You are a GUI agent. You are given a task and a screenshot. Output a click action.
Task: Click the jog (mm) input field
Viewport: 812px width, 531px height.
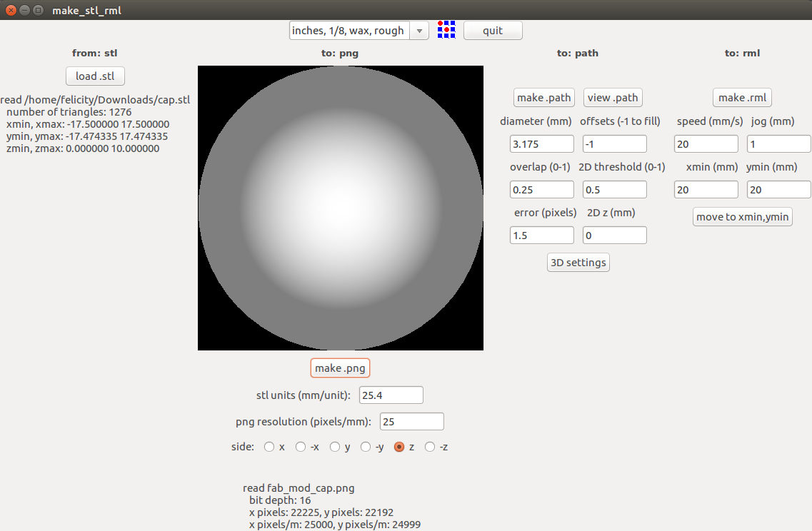coord(779,144)
